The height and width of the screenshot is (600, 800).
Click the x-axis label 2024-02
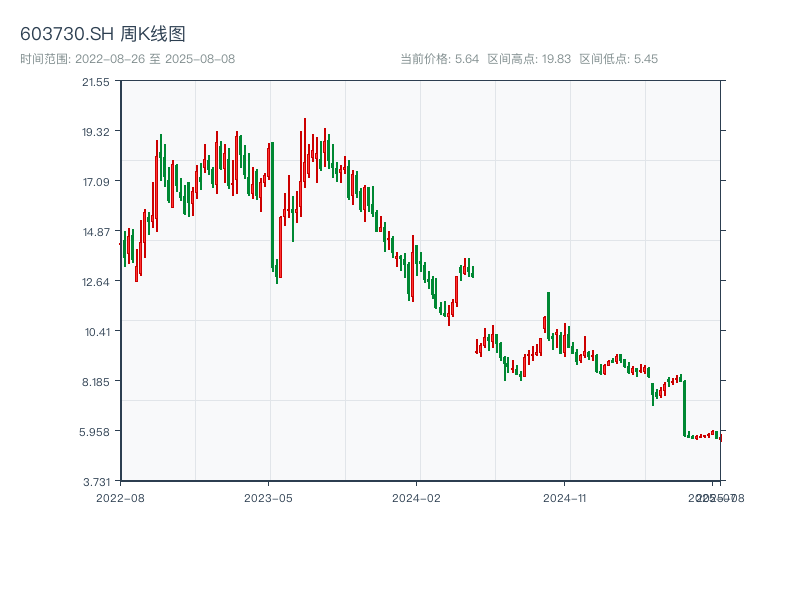(x=416, y=498)
